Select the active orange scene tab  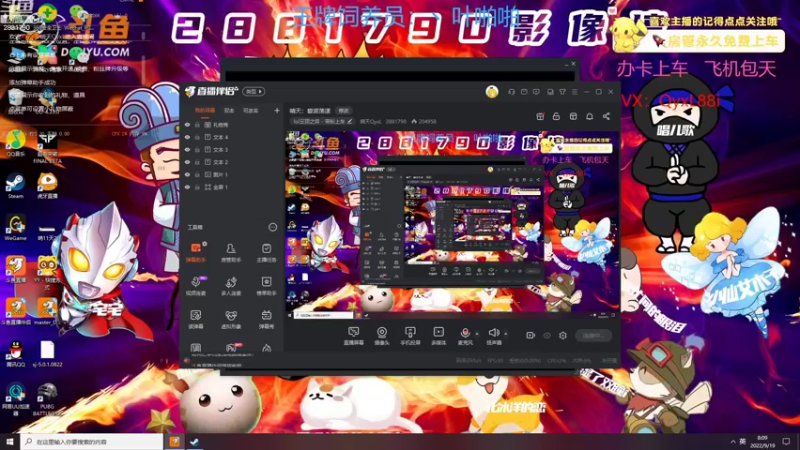(x=205, y=110)
